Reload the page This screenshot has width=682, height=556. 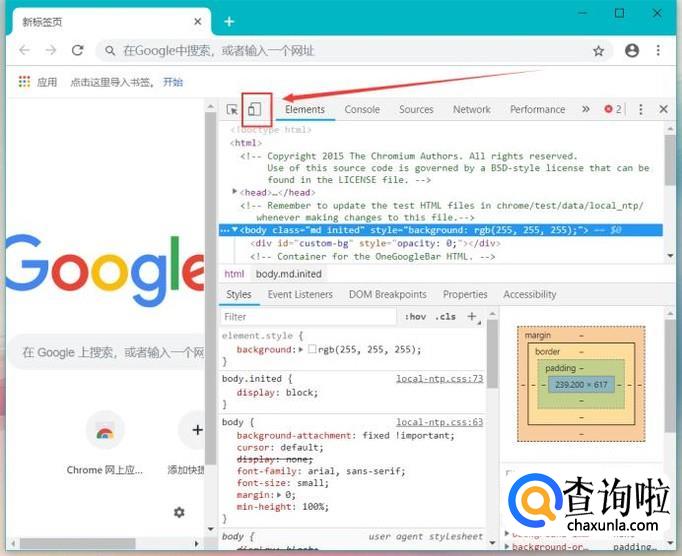pyautogui.click(x=77, y=50)
